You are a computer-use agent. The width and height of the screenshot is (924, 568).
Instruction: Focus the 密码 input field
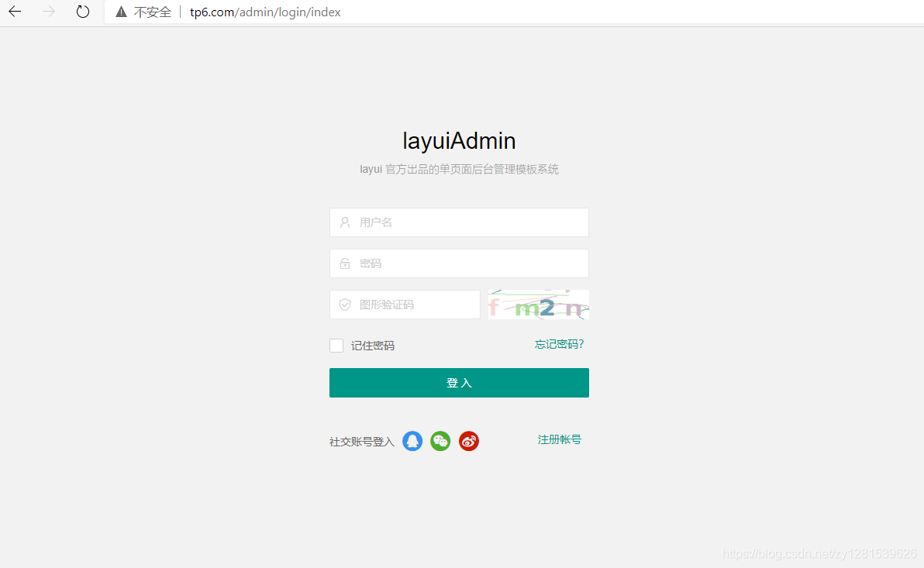tap(459, 263)
